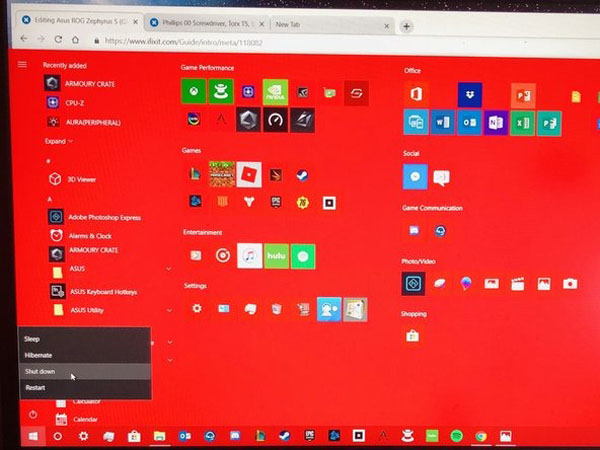Select Sleep from the power menu

click(x=85, y=339)
